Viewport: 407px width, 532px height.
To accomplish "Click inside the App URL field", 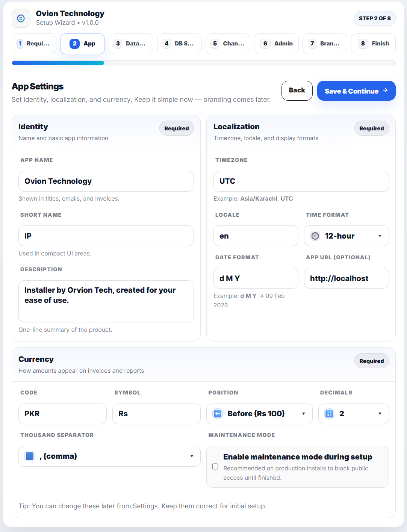I will click(346, 278).
